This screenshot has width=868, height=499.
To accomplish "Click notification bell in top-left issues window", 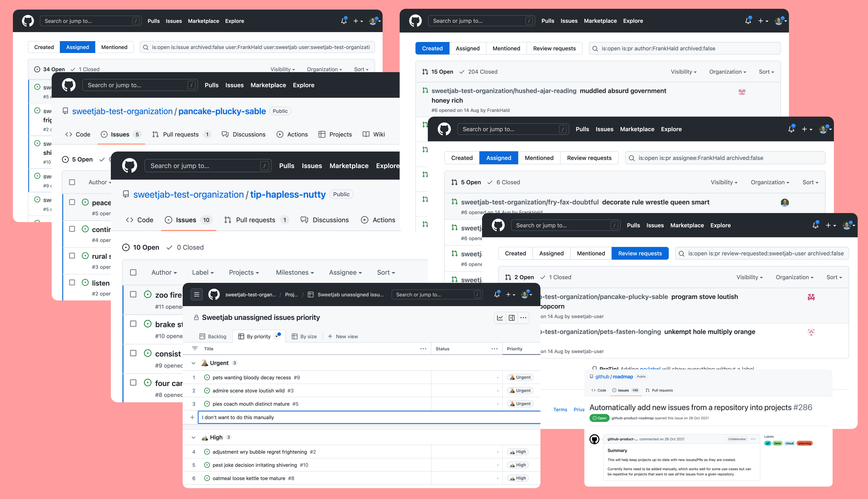I will tap(344, 21).
